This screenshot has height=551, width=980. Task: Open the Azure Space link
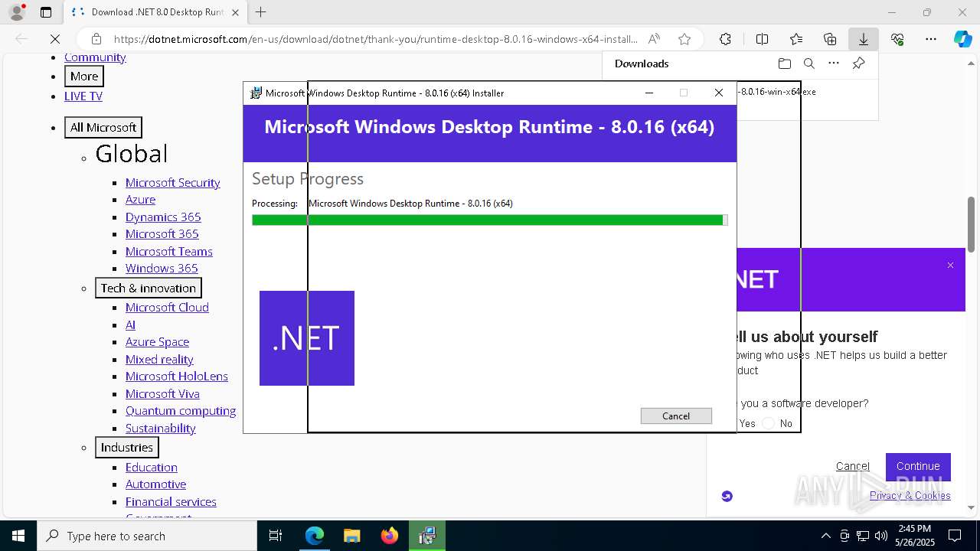tap(157, 341)
